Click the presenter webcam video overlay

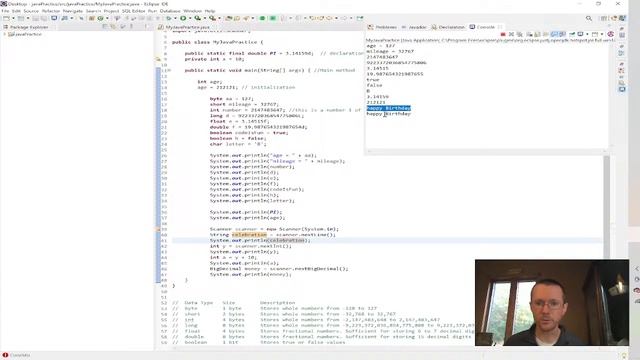point(552,302)
